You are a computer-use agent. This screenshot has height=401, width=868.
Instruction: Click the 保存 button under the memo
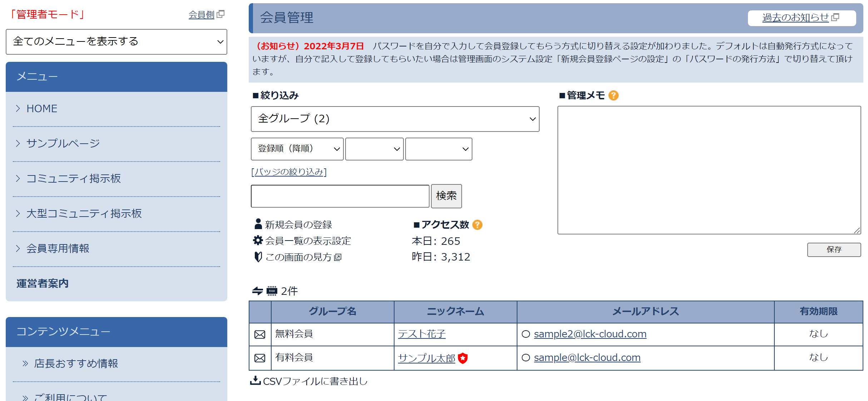pos(834,249)
